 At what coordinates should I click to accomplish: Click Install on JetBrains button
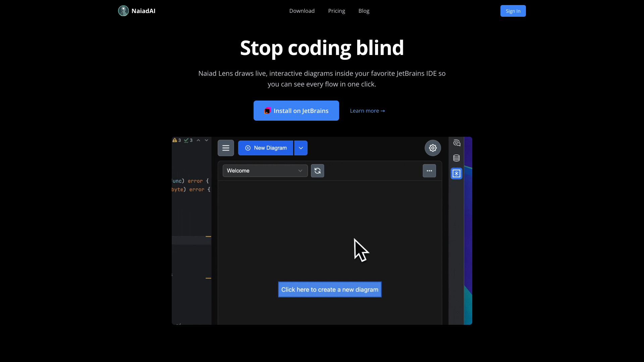coord(296,111)
